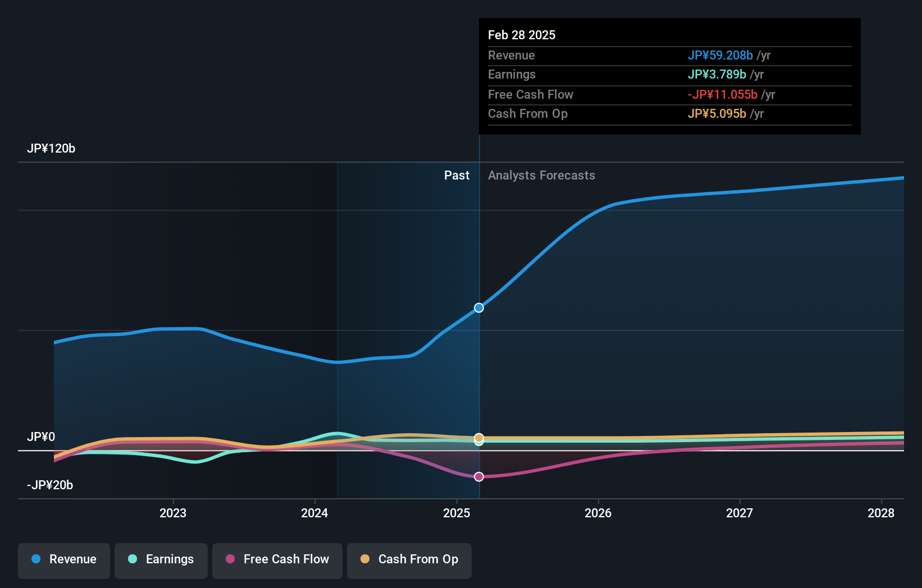Viewport: 922px width, 588px height.
Task: Click the 2027 x-axis label
Action: [x=740, y=513]
